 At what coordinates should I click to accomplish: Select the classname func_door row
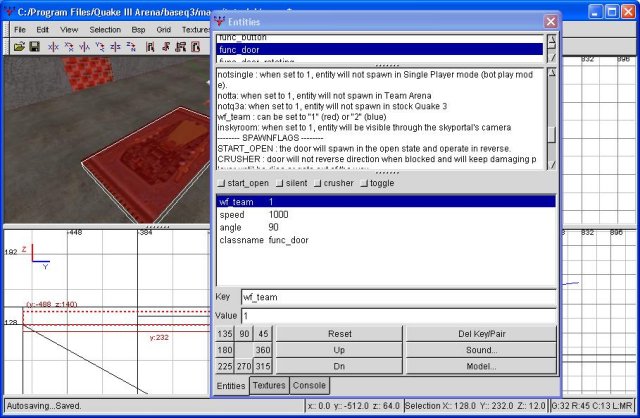pyautogui.click(x=386, y=240)
